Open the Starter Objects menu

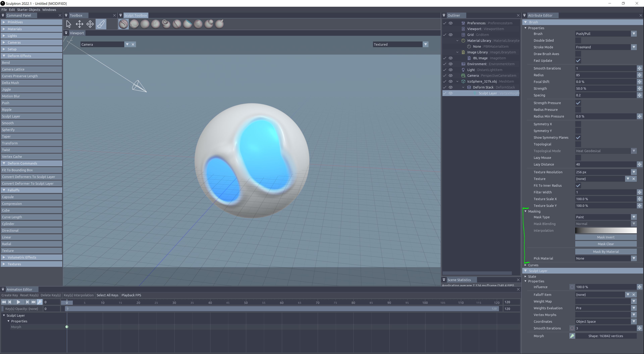point(29,10)
